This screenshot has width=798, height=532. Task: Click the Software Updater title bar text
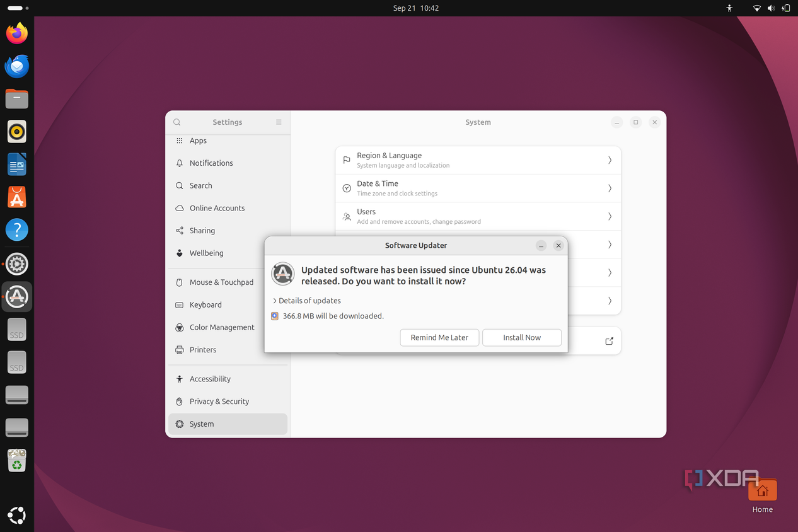416,245
